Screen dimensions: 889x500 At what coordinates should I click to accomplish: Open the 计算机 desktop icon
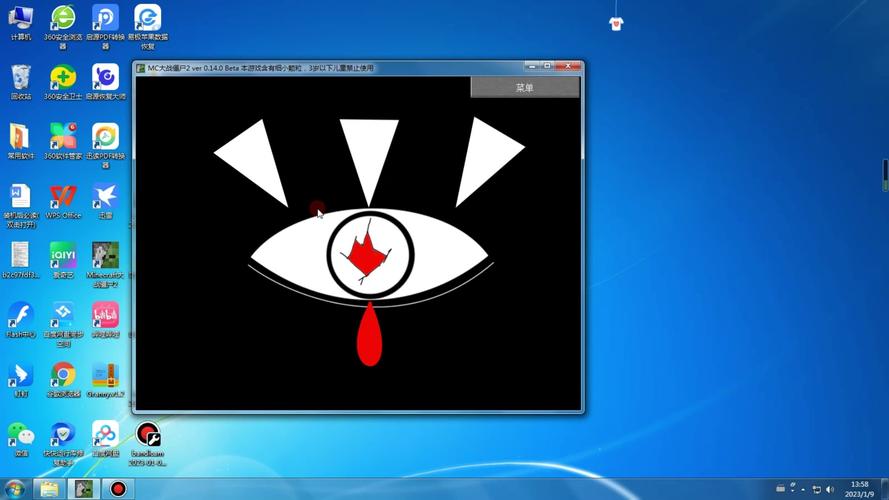point(20,23)
